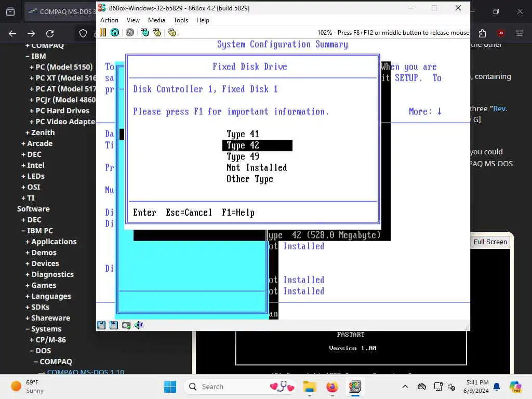Click "Esc=Cancel" text in dialog

189,212
